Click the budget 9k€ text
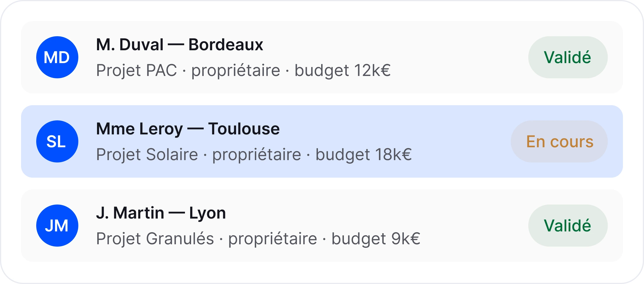 376,239
